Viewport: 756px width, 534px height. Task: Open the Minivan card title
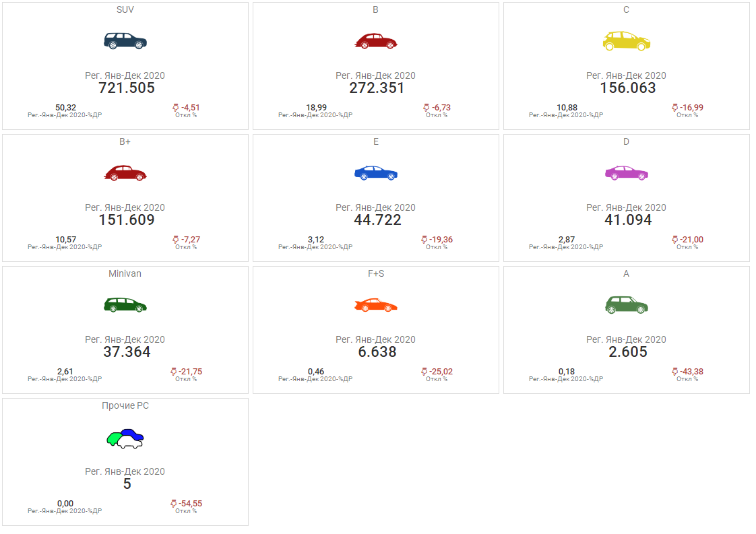click(125, 274)
